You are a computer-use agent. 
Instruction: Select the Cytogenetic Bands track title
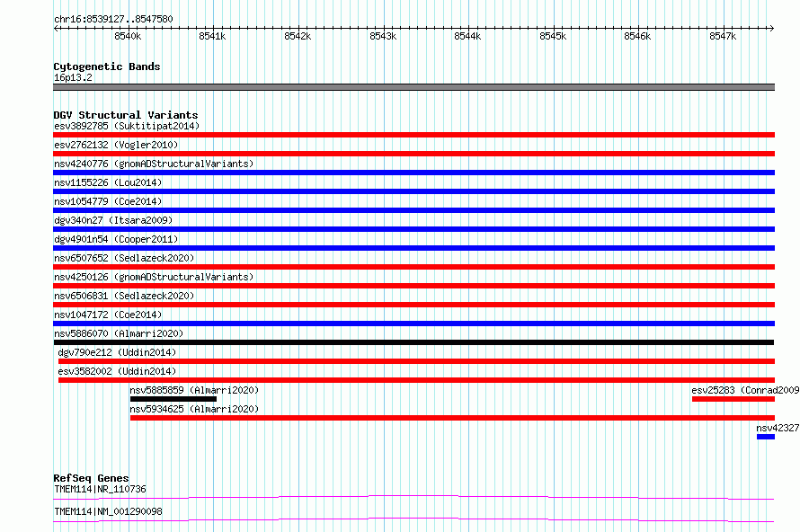point(107,66)
